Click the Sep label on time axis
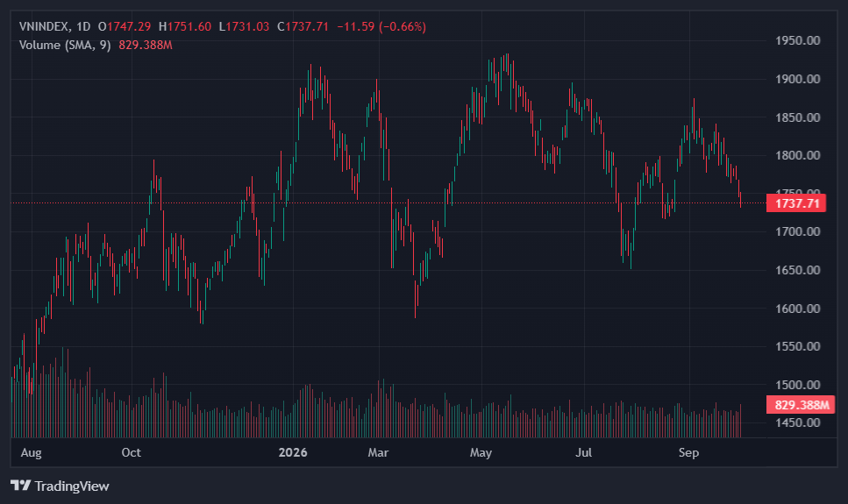 tap(689, 452)
